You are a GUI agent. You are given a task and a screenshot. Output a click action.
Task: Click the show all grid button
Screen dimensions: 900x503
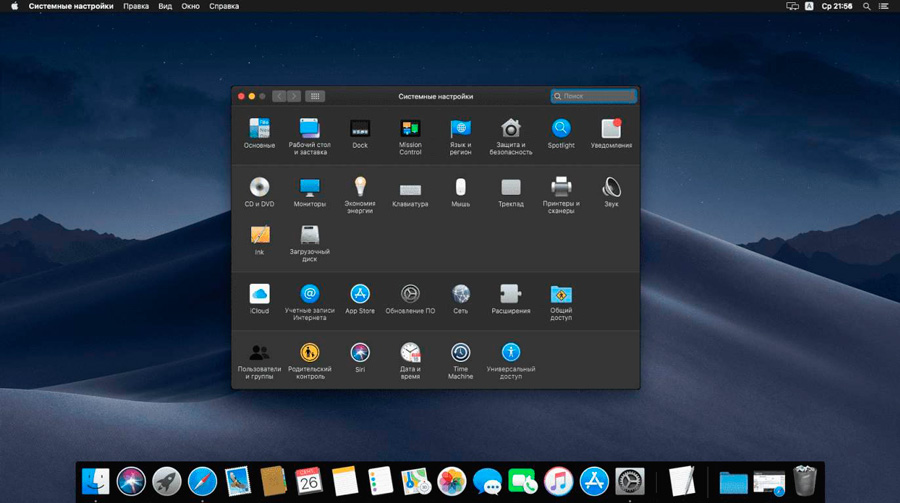coord(315,96)
